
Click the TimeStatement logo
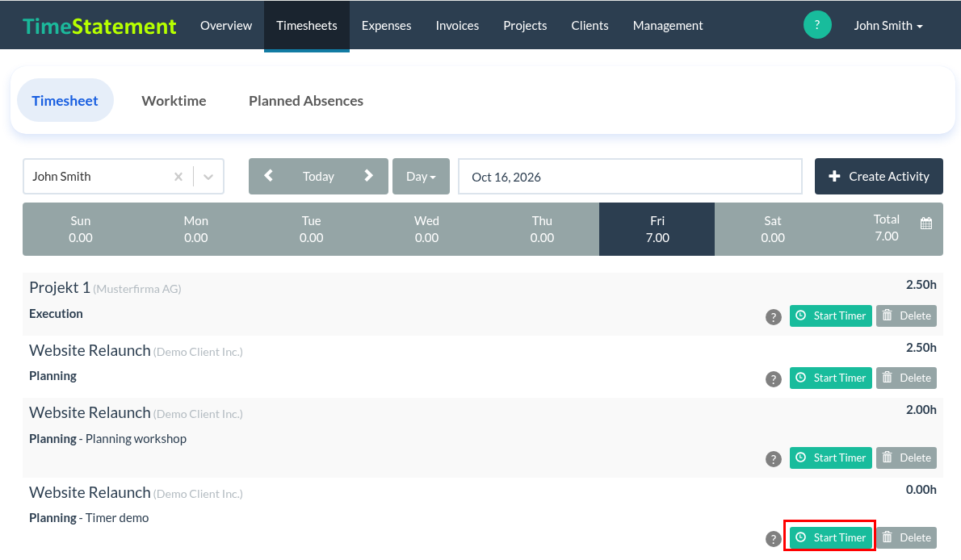tap(99, 26)
